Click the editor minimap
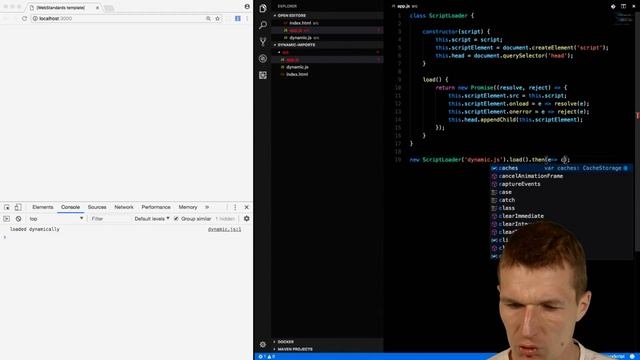The image size is (640, 360). 623,19
